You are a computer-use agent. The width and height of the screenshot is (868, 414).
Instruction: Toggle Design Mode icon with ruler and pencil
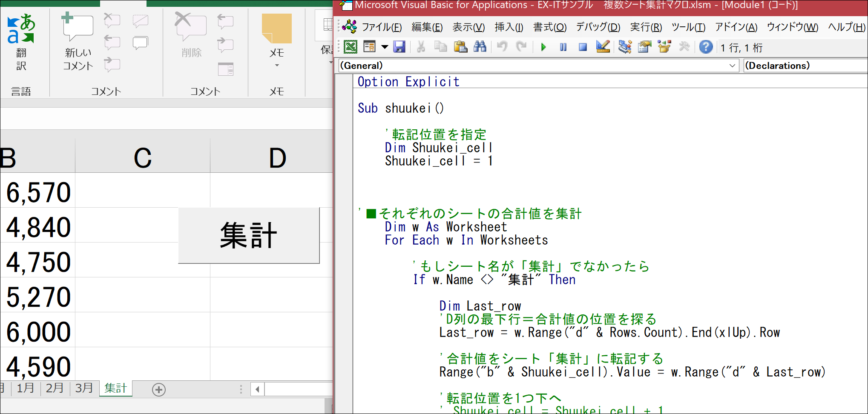coord(603,47)
